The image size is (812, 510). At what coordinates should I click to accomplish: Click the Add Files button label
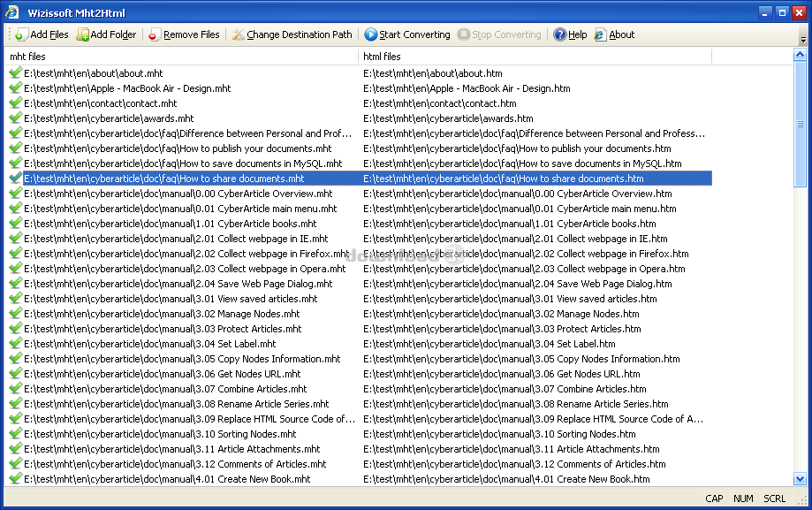tap(49, 34)
